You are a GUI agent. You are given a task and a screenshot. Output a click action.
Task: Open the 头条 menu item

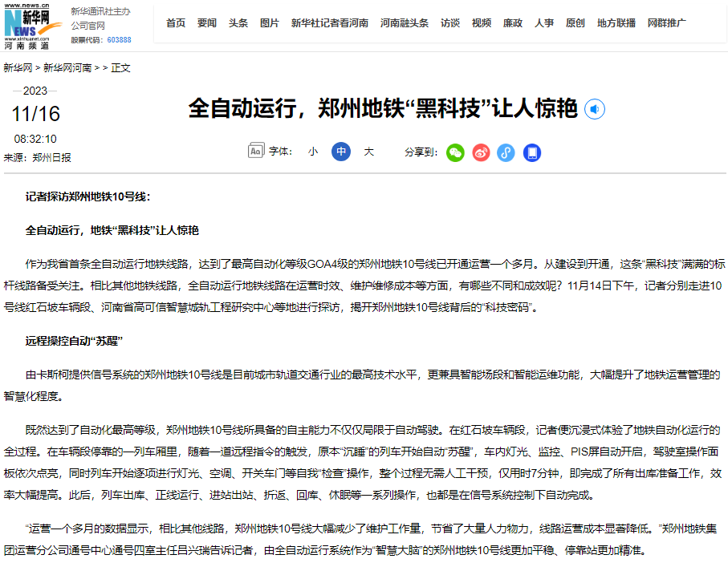(x=238, y=22)
